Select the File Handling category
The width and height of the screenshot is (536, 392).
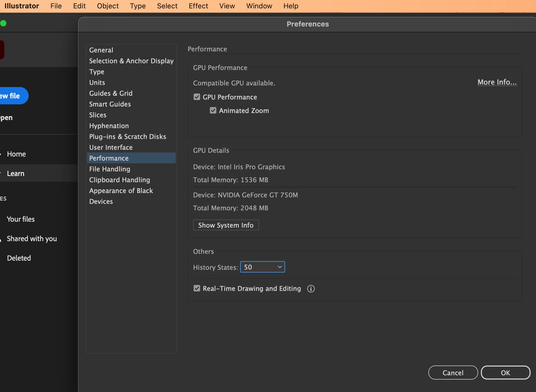point(110,169)
